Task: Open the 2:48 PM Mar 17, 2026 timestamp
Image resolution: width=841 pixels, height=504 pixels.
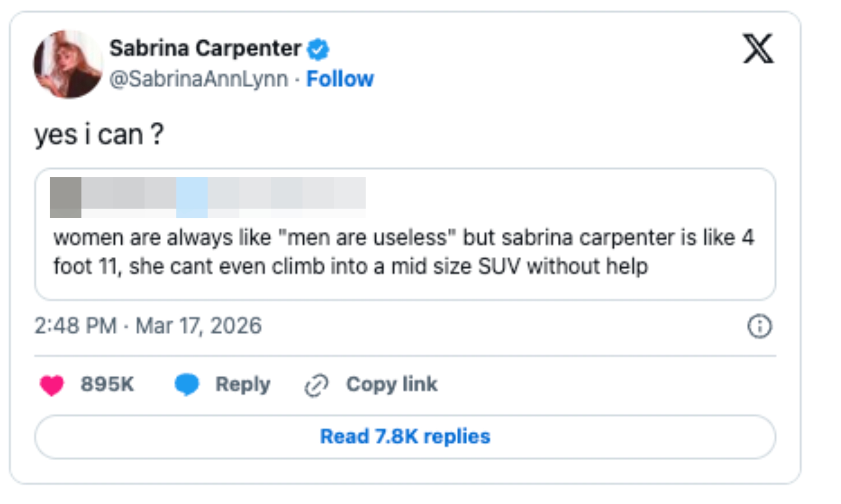Action: 148,326
